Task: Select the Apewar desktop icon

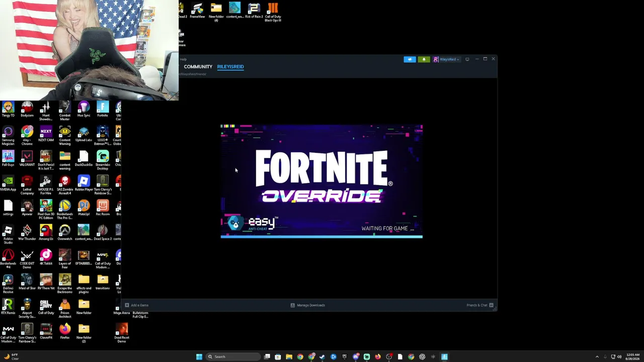Action: click(27, 208)
